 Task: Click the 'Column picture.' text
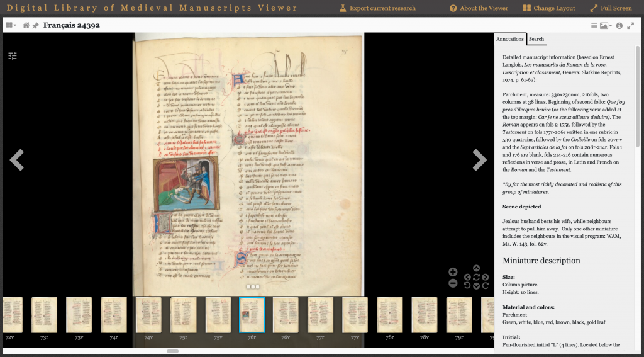tap(519, 285)
